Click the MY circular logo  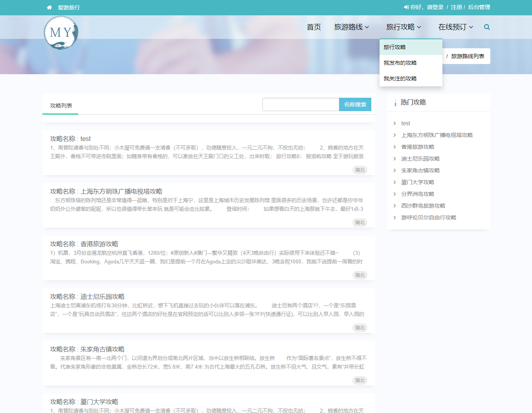[61, 33]
